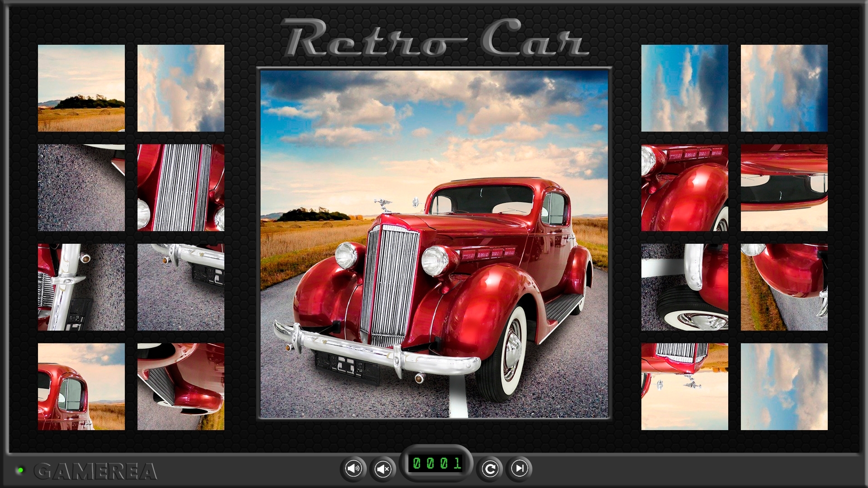Select the piece with bumper corner on asphalt
The image size is (868, 488).
181,287
